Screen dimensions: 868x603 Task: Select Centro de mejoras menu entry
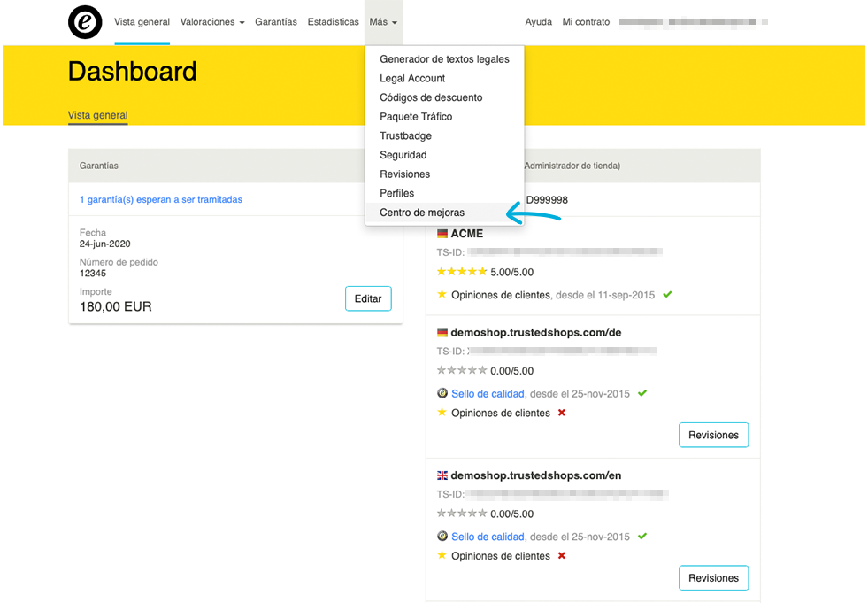tap(444, 213)
